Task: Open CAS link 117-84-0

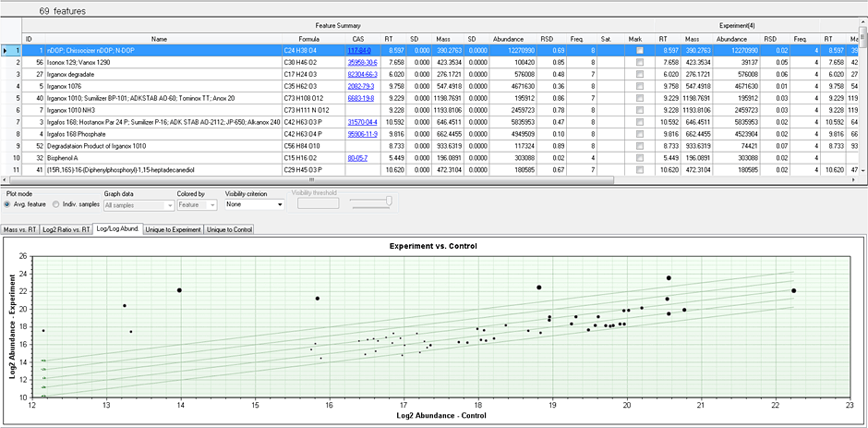Action: point(357,50)
